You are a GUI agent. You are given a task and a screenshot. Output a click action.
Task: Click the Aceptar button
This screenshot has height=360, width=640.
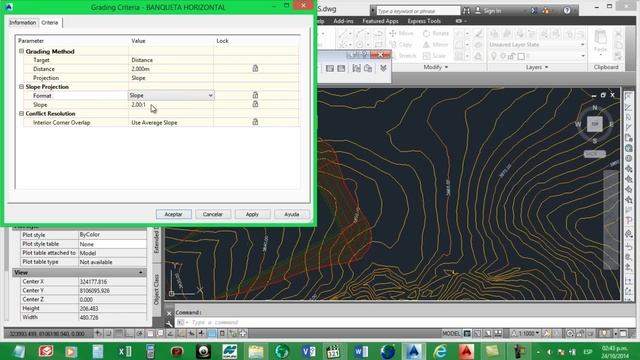[x=173, y=214]
